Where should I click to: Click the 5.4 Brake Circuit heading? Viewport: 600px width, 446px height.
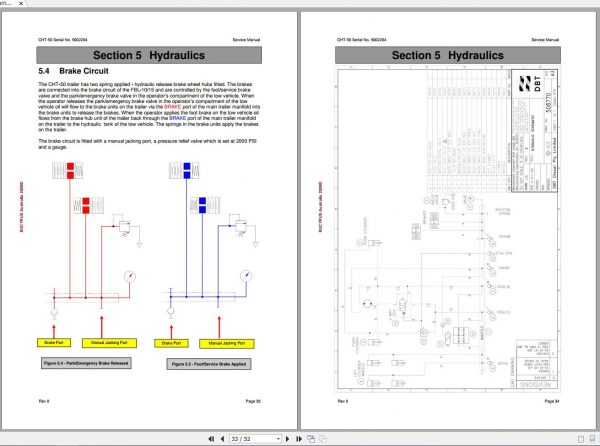[73, 71]
